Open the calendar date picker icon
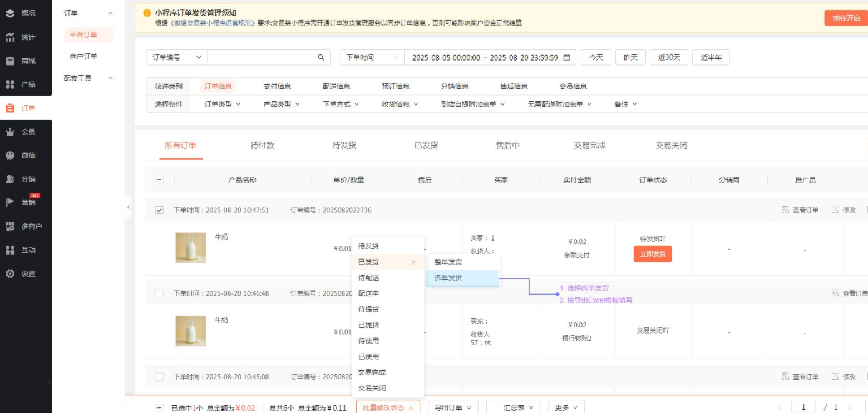868x413 pixels. (x=566, y=58)
